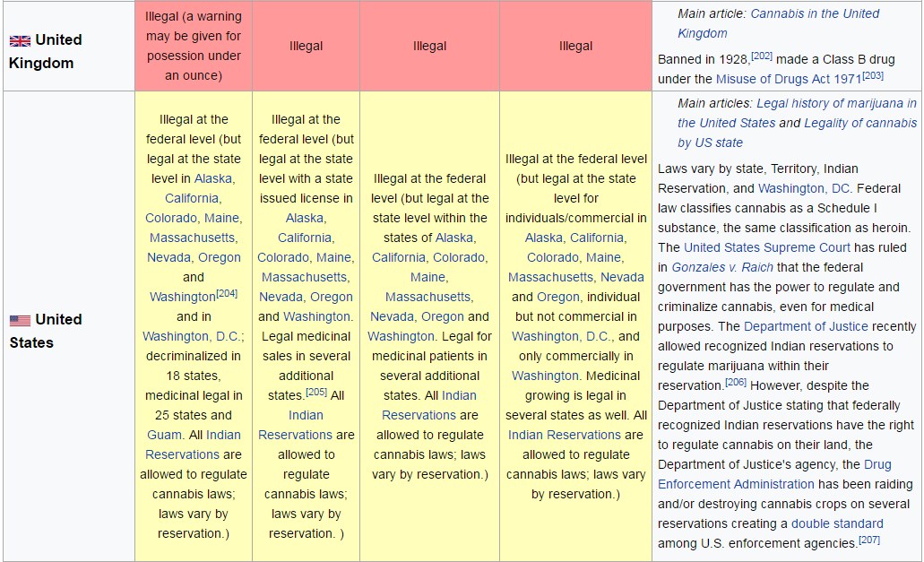Open Oregon in the 'state issued license' cell
This screenshot has height=562, width=924.
[x=332, y=297]
